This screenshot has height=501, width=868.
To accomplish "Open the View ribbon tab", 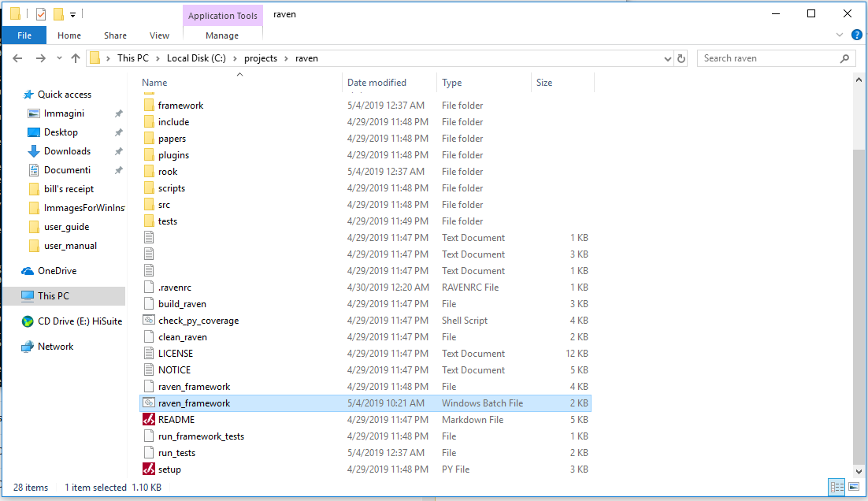I will [159, 35].
